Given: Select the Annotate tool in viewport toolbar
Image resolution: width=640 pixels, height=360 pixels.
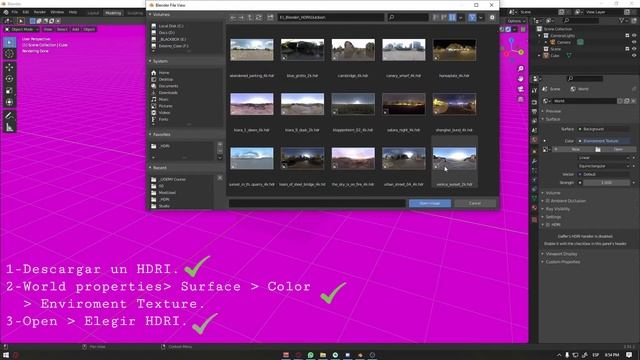Looking at the screenshot, I should pos(9,116).
